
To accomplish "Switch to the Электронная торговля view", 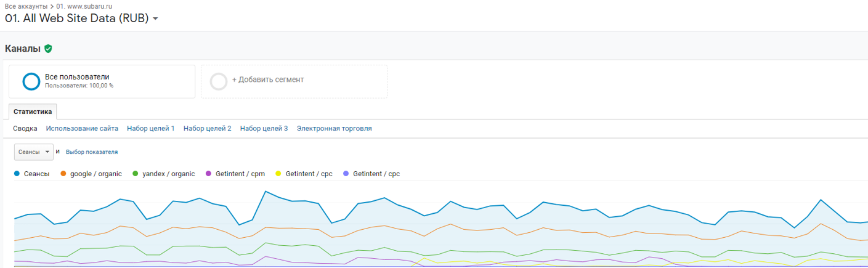I will (334, 129).
